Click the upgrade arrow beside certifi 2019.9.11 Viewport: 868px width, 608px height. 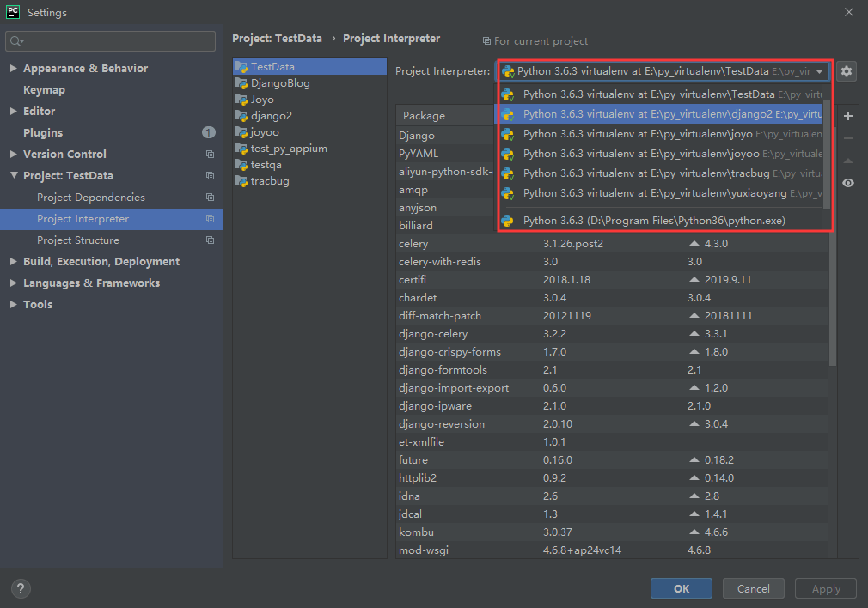[694, 279]
